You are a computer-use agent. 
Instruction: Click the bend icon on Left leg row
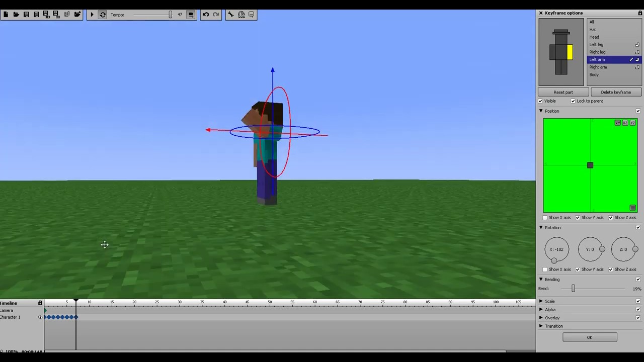coord(637,45)
